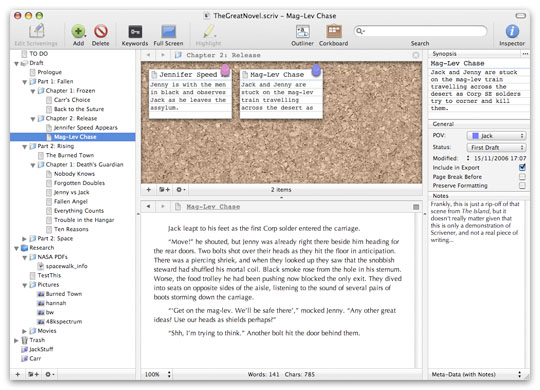Click the synopsis options ellipsis button
Image resolution: width=540 pixels, height=390 pixels.
pyautogui.click(x=525, y=54)
